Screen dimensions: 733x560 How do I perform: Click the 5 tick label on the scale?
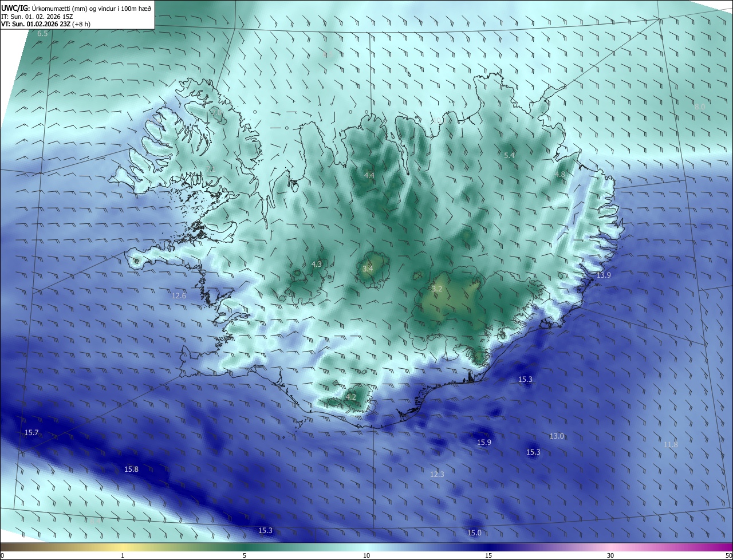[x=245, y=555]
